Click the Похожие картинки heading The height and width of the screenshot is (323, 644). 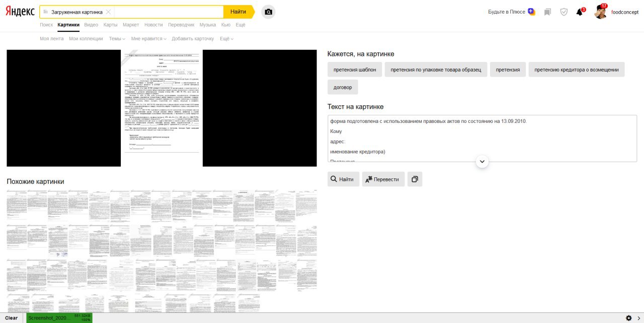tap(35, 181)
